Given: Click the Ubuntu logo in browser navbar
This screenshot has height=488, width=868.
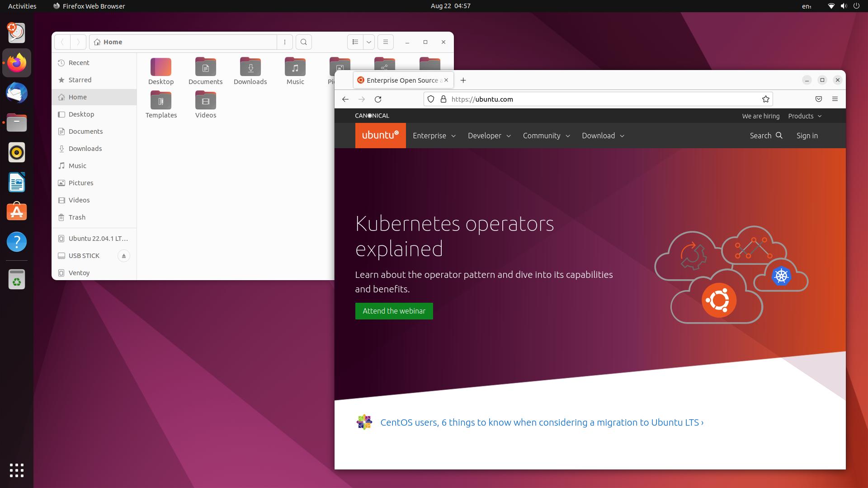Looking at the screenshot, I should click(x=380, y=135).
